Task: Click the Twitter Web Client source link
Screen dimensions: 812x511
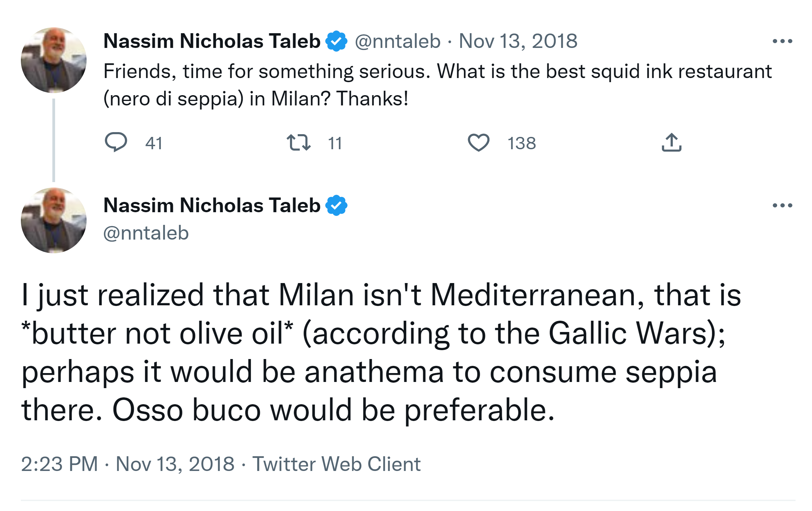Action: [336, 464]
